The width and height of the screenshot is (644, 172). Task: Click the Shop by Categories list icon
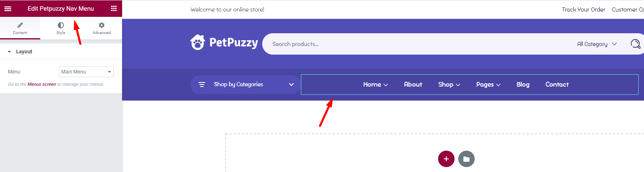tap(202, 85)
